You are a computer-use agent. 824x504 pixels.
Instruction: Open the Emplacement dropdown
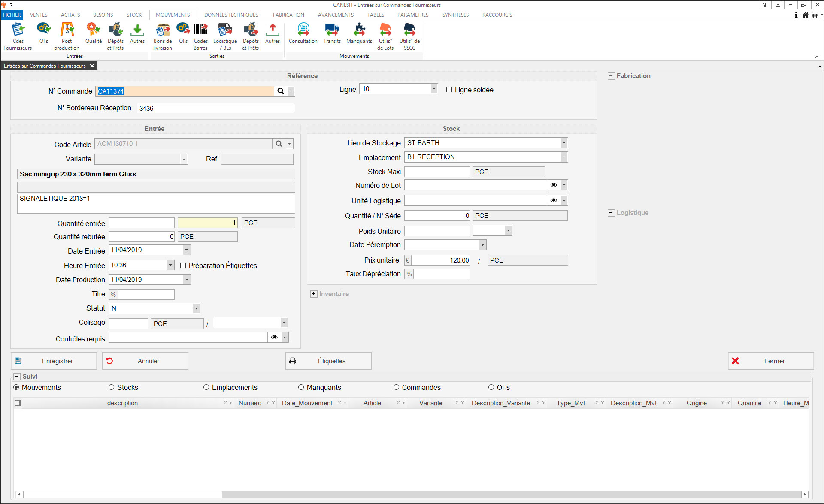click(564, 157)
